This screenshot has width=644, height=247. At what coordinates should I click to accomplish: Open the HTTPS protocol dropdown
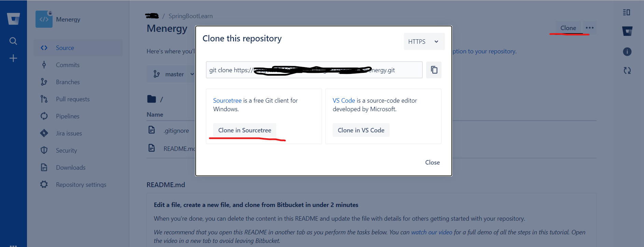tap(424, 41)
